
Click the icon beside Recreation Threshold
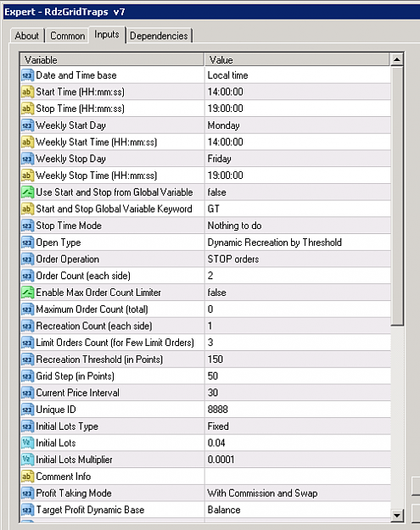click(27, 360)
